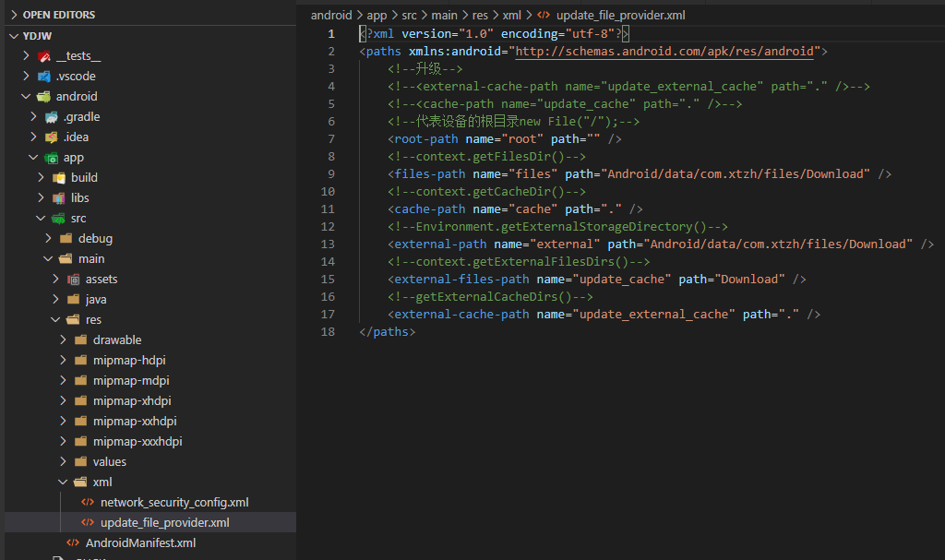The image size is (945, 560).
Task: Expand the build folder chevron
Action: coord(41,177)
